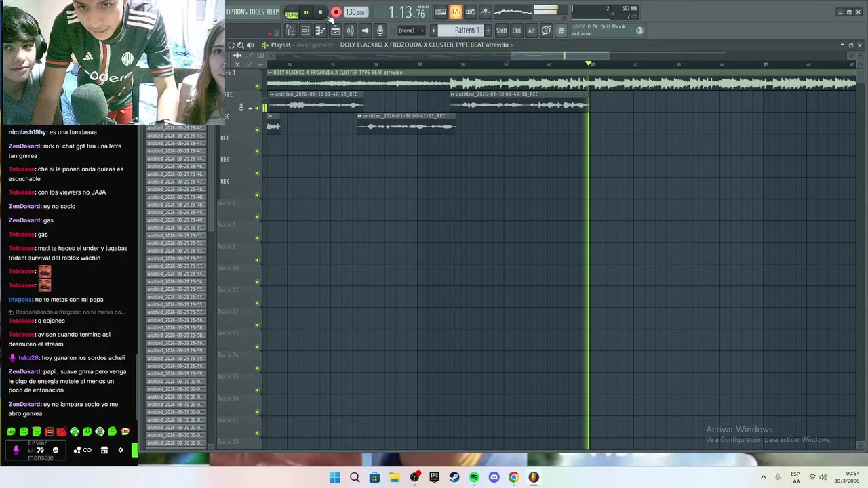Open the Mixer from the toolbar
Viewport: 868px width, 488px height.
(x=350, y=30)
